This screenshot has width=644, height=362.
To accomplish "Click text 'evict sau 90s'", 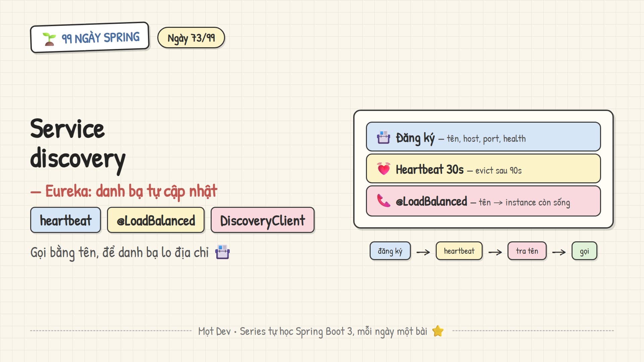I will [x=498, y=171].
